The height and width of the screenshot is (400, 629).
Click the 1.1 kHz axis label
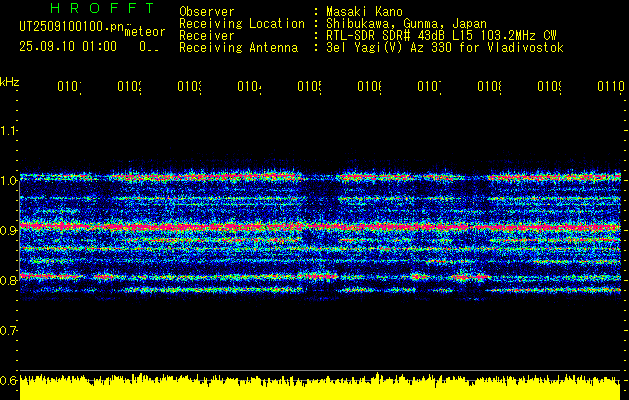(x=8, y=130)
